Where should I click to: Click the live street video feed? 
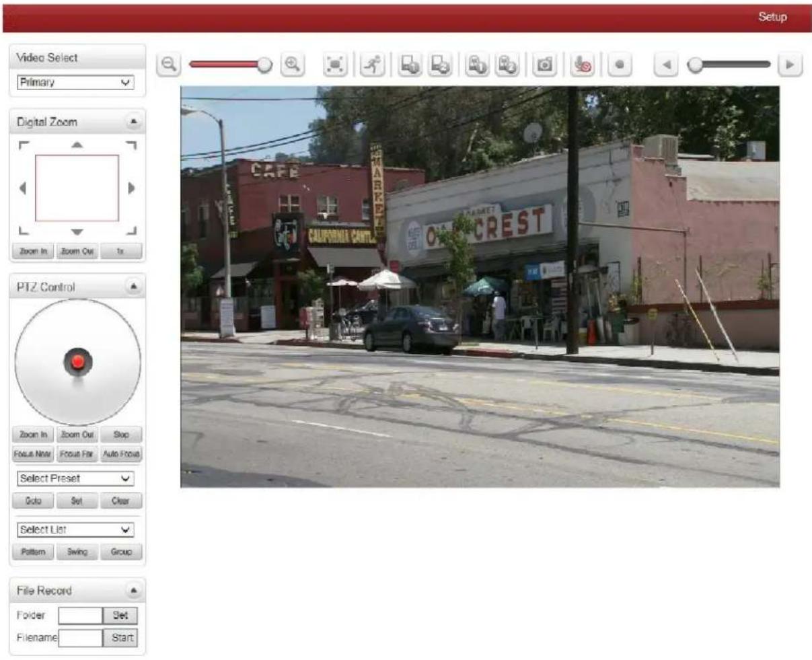pyautogui.click(x=480, y=287)
